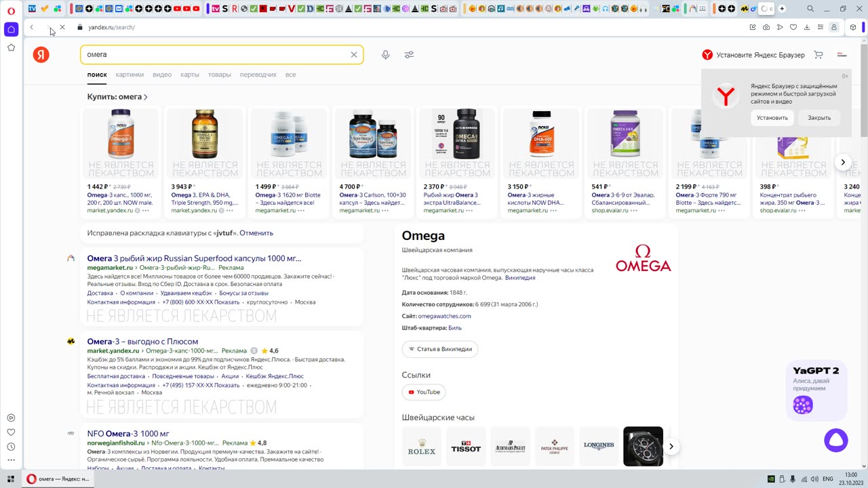Open three-dots menu for 1 442 ₽ product

pyautogui.click(x=145, y=211)
